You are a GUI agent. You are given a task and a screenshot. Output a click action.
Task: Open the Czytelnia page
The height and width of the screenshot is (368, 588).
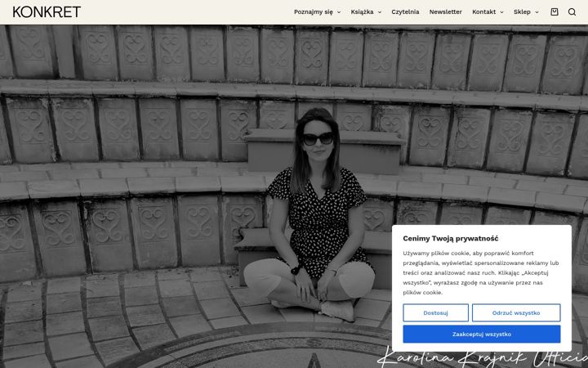tap(405, 12)
